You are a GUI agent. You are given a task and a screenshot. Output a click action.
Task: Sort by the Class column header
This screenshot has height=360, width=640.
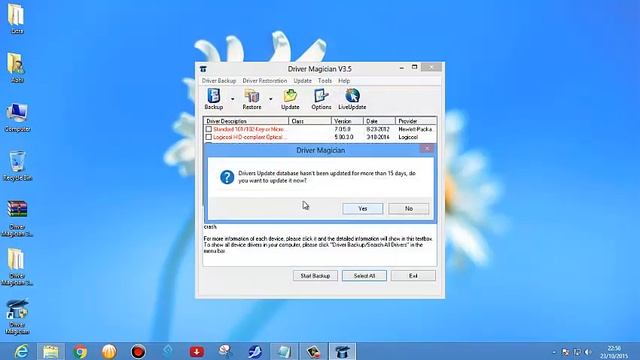[310, 121]
